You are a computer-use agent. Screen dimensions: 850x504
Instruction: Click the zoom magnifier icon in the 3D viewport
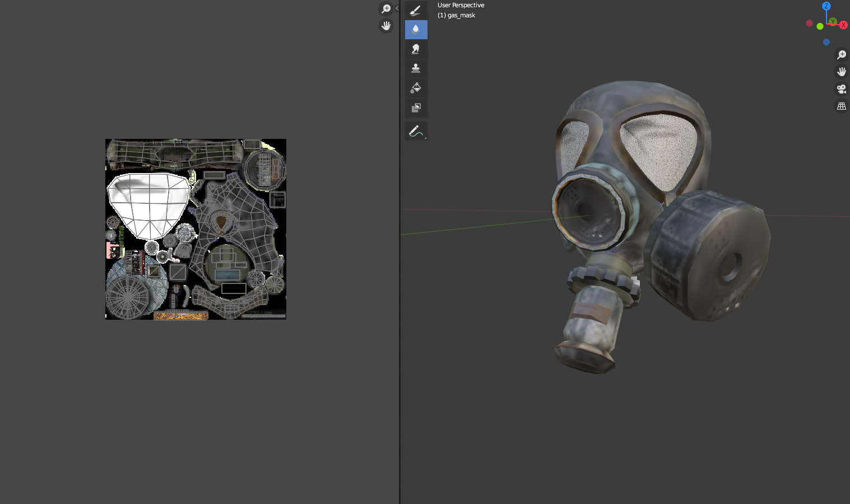point(841,54)
